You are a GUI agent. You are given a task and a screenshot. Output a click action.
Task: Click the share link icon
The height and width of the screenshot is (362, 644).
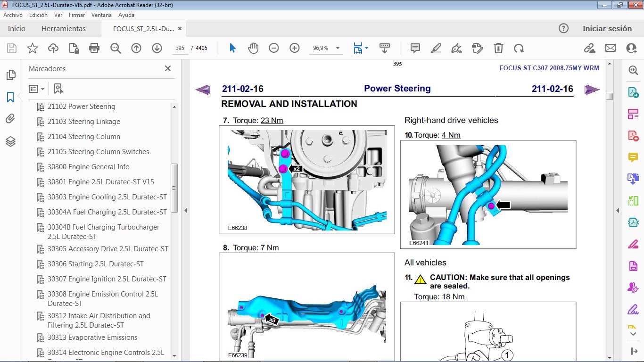[589, 48]
